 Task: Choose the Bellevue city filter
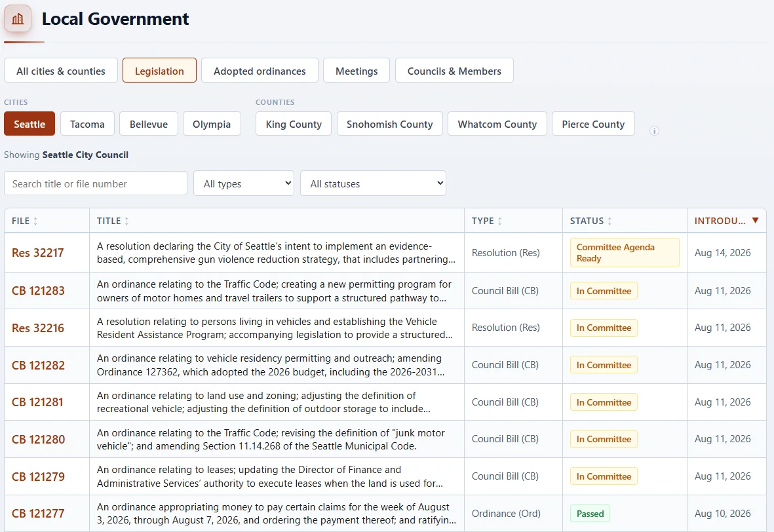click(x=149, y=124)
